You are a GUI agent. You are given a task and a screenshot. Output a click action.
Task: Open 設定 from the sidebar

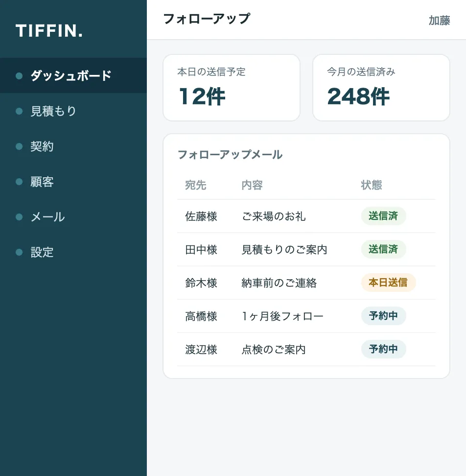[x=73, y=252]
